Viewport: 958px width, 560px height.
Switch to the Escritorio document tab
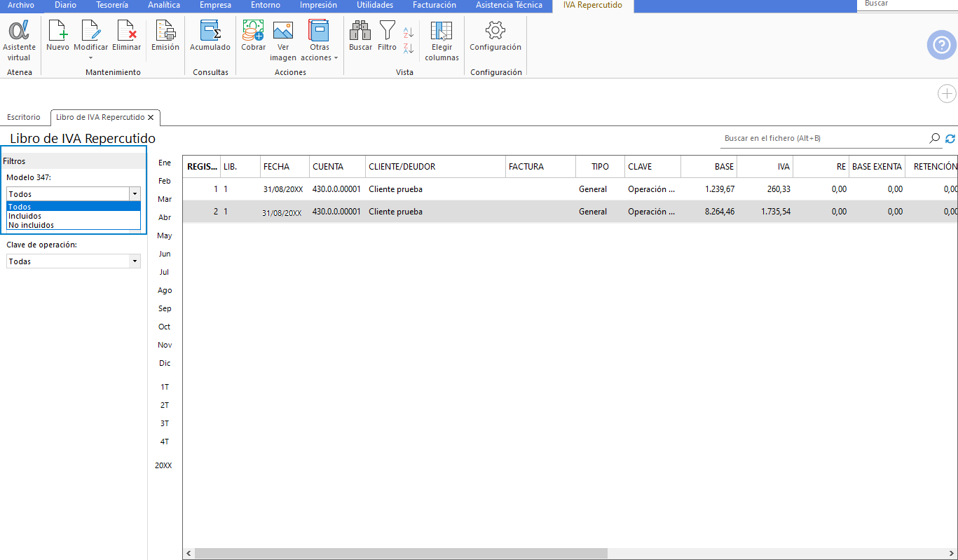pyautogui.click(x=24, y=117)
